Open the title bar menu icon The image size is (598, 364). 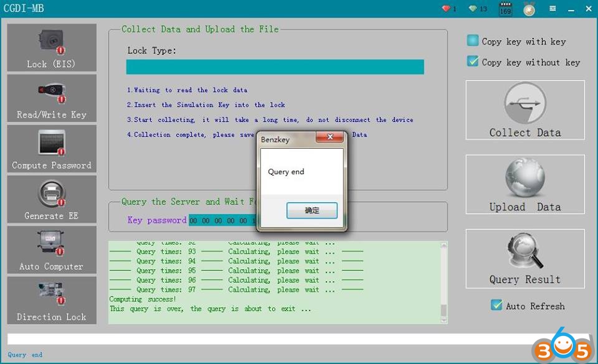[552, 9]
